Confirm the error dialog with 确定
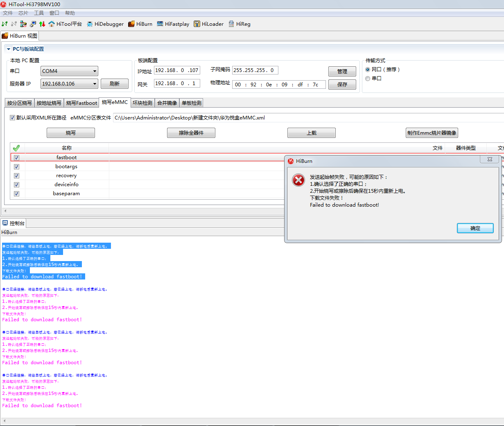504x426 pixels. [475, 228]
